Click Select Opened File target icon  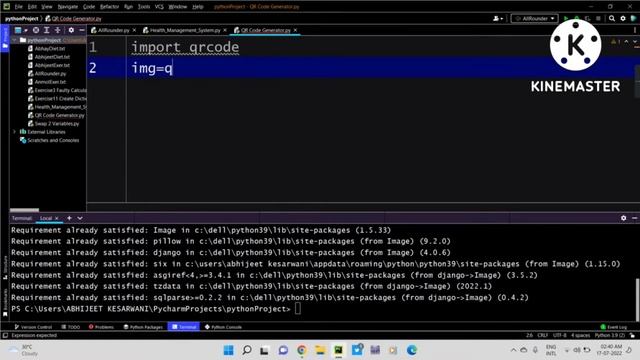pos(36,30)
